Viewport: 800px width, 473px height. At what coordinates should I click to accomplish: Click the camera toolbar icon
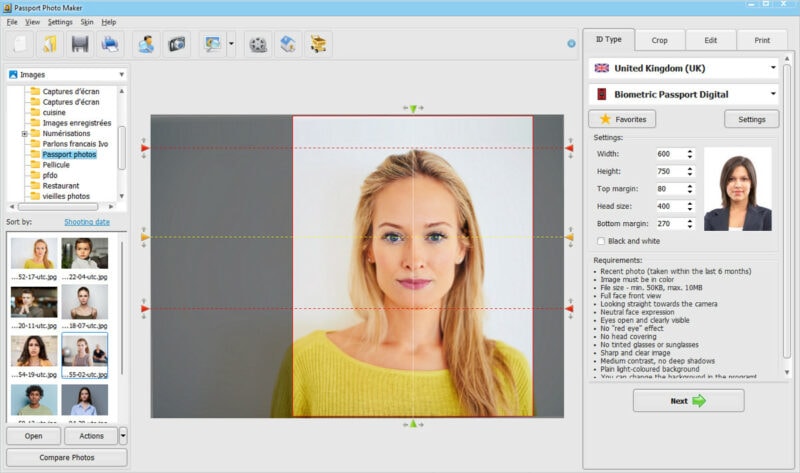(177, 44)
